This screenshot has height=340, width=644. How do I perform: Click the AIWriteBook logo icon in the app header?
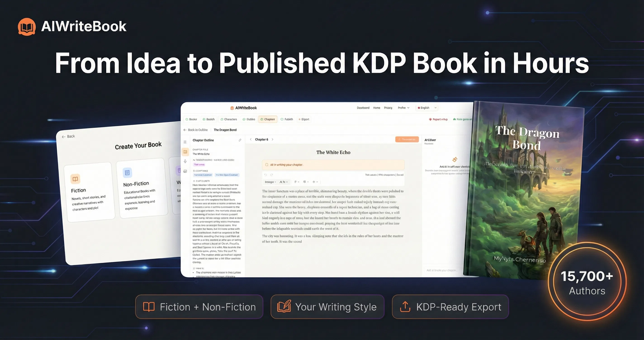pyautogui.click(x=232, y=108)
